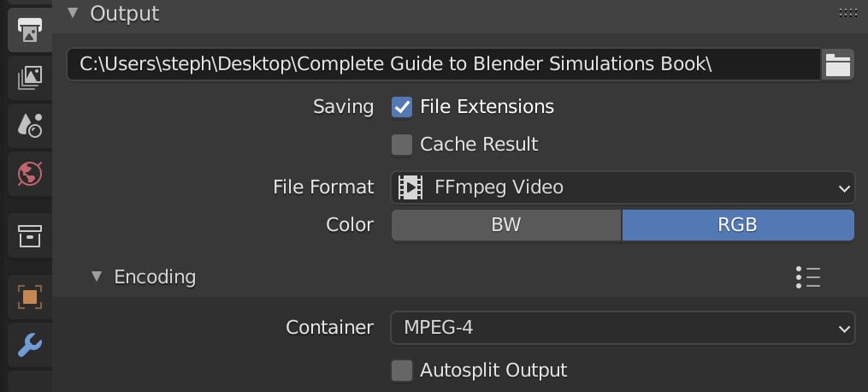Viewport: 868px width, 392px height.
Task: Open the Output Properties printer tab
Action: coord(29,30)
